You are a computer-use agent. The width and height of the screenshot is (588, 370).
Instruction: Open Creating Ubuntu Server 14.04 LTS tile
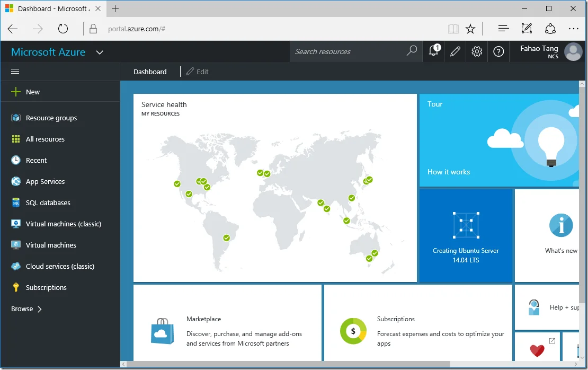(466, 235)
